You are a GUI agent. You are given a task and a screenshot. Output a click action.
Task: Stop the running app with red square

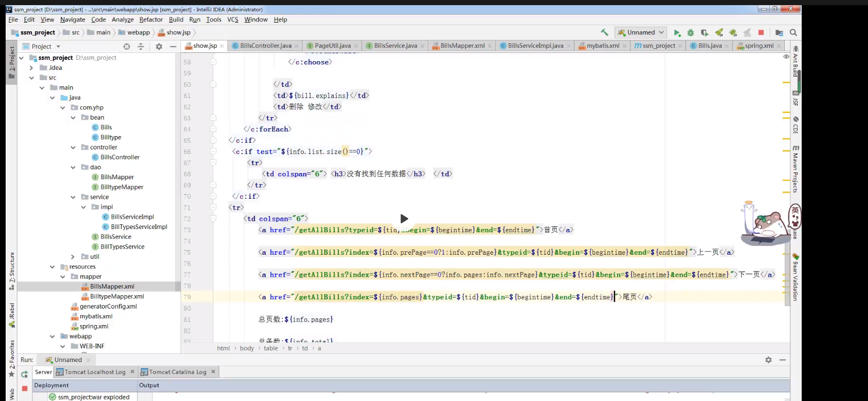point(761,33)
